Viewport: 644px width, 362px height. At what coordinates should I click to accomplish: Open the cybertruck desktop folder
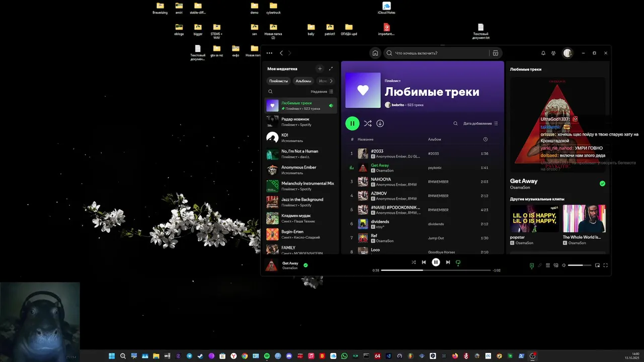(274, 9)
